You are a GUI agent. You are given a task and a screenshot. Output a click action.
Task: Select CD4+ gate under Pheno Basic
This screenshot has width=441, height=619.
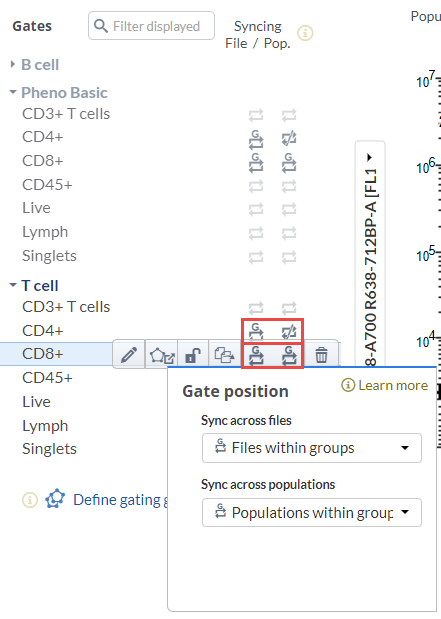(43, 137)
